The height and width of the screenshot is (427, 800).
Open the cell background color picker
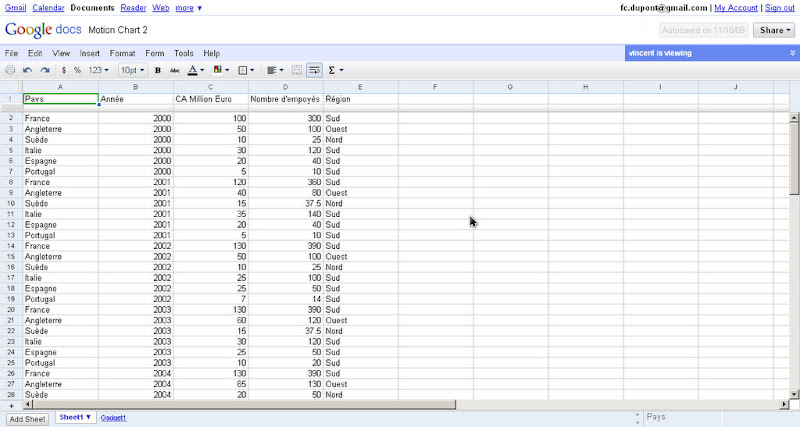pyautogui.click(x=221, y=70)
